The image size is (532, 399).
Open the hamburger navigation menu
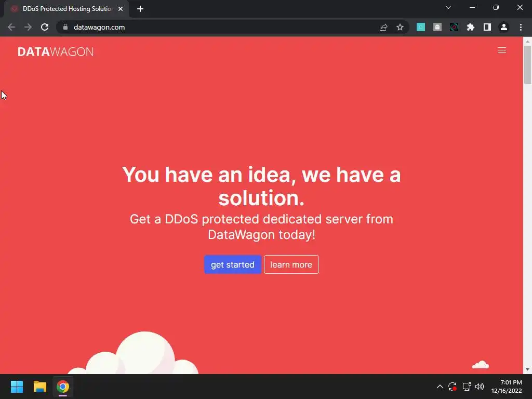(501, 50)
